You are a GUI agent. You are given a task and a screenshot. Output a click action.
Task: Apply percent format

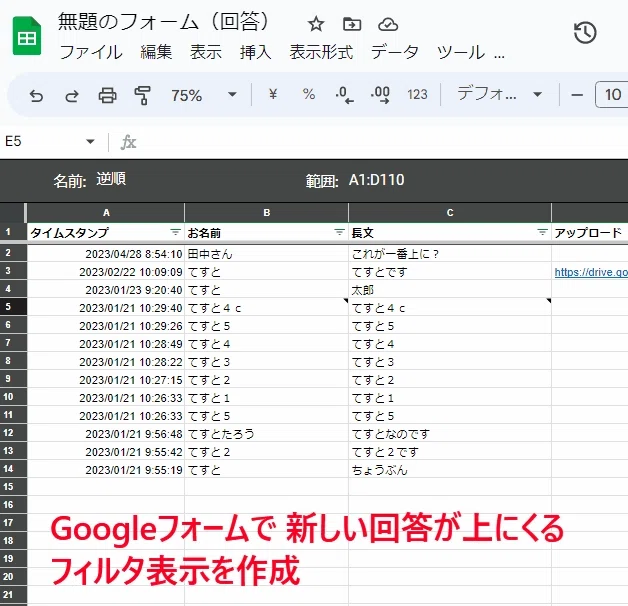coord(308,95)
